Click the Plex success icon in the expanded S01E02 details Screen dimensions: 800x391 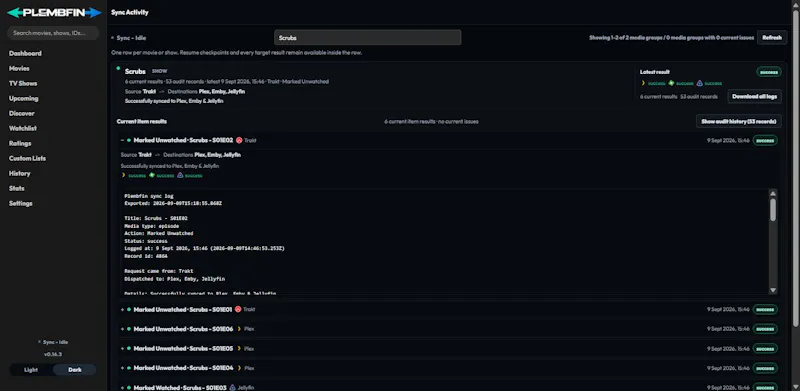pos(123,175)
